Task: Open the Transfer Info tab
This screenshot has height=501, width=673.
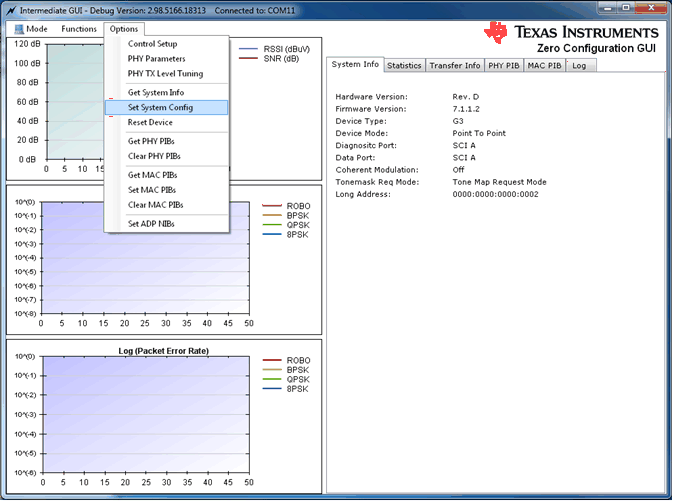Action: coord(455,65)
